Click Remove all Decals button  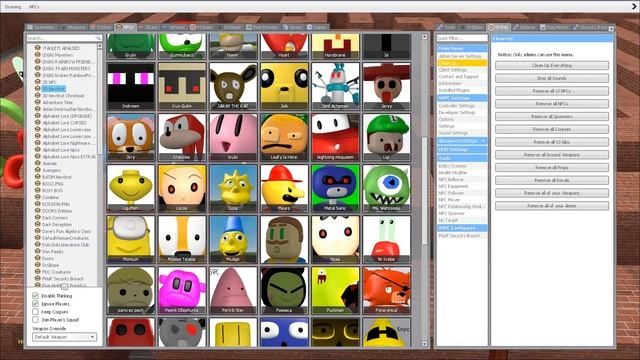click(x=552, y=180)
